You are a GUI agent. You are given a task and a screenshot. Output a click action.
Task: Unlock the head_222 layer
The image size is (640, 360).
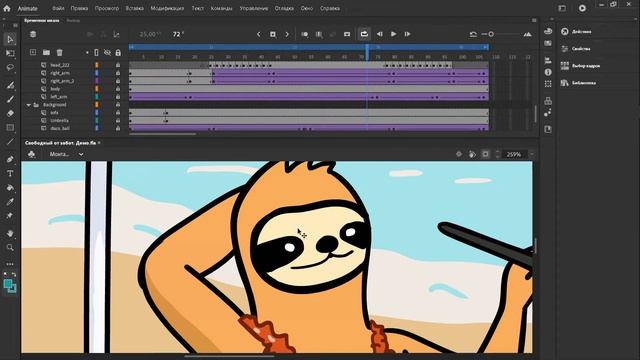point(118,65)
